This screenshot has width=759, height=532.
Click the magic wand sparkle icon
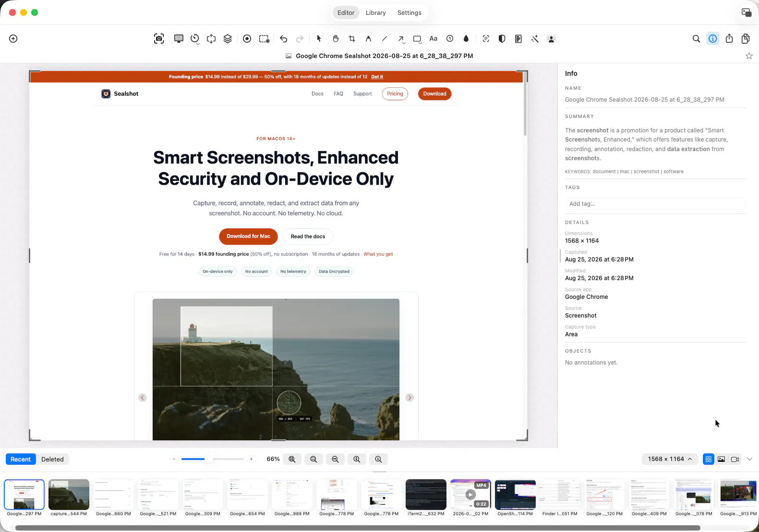[535, 39]
